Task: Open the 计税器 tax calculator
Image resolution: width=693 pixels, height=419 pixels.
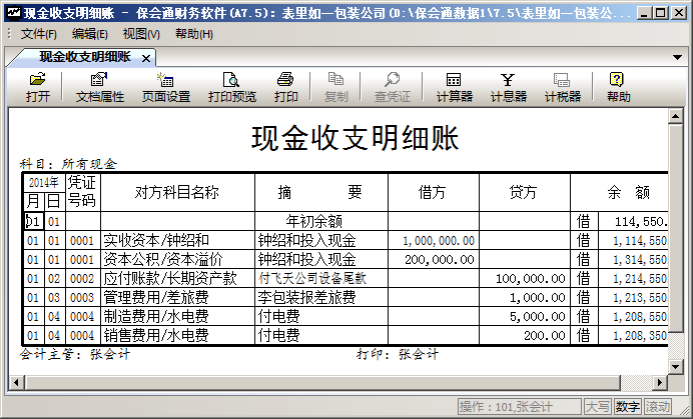Action: [x=562, y=88]
